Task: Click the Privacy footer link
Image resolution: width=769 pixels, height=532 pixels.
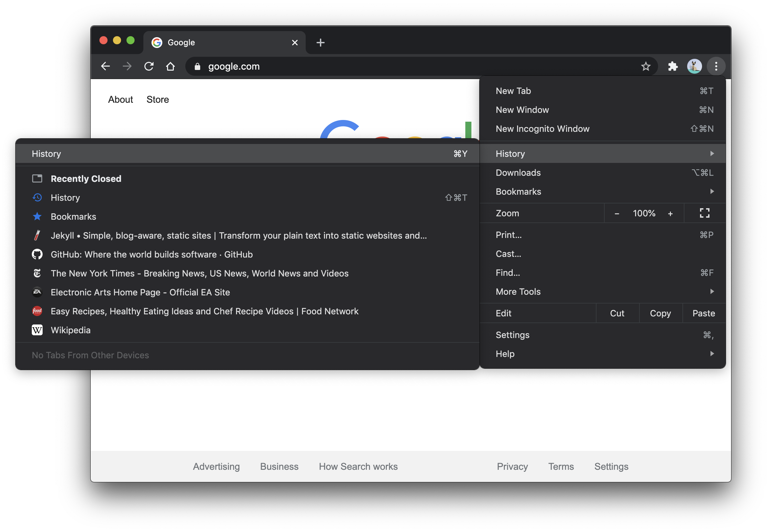Action: 512,466
